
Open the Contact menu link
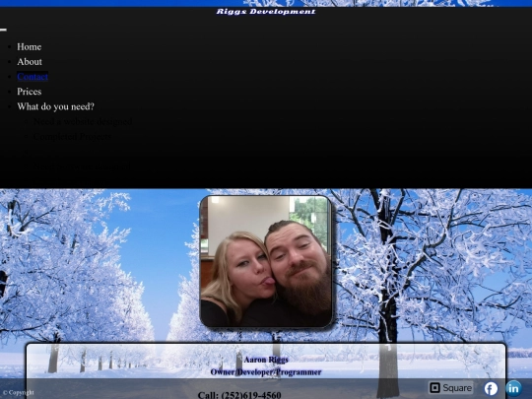point(33,77)
